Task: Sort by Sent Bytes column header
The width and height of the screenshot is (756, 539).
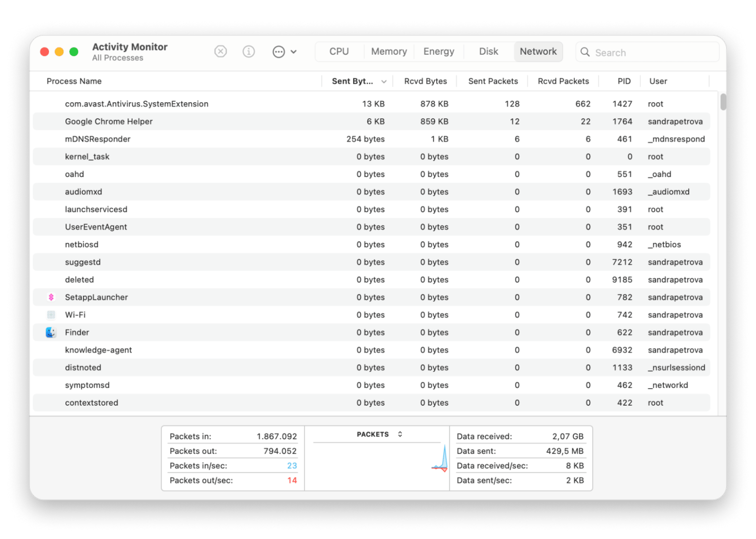Action: tap(352, 81)
